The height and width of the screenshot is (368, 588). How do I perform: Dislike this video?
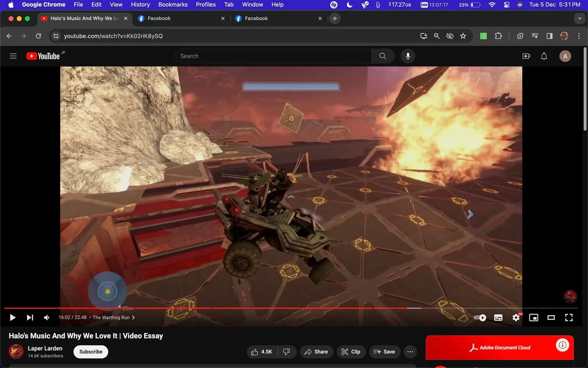[x=286, y=352]
